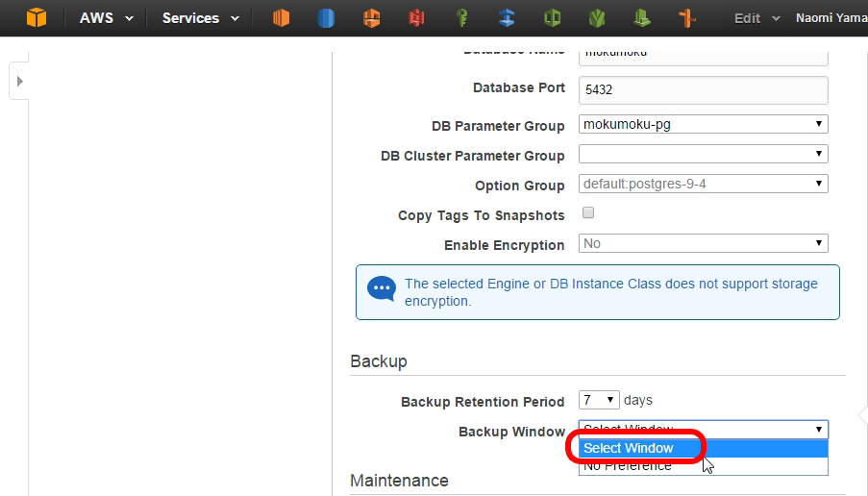Viewport: 868px width, 496px height.
Task: Open the green key IAM shortcut icon
Action: (x=462, y=18)
